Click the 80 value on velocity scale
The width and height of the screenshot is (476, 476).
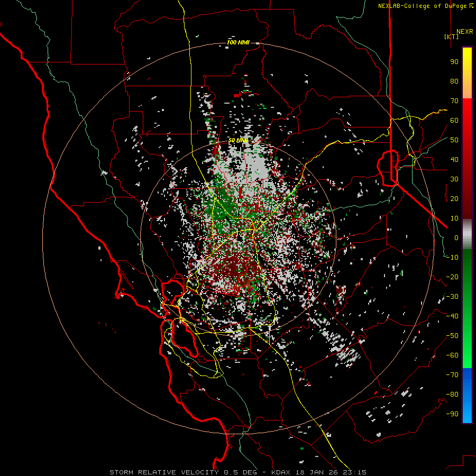[x=454, y=81]
